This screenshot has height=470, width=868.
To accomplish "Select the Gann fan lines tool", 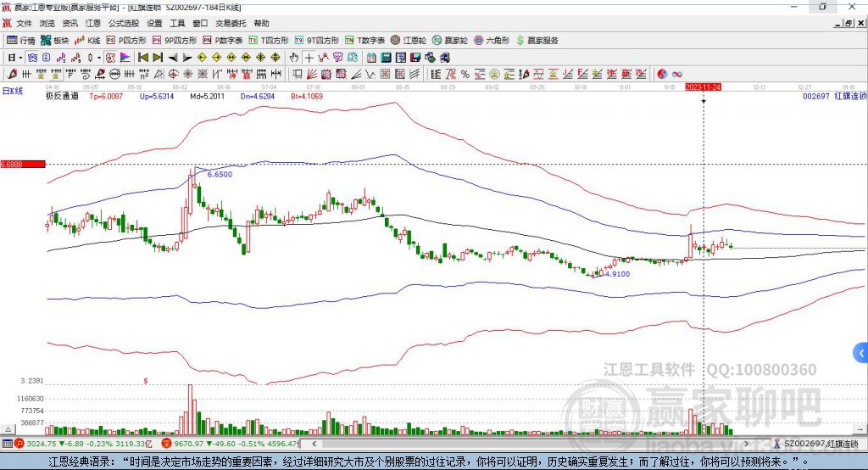I will pyautogui.click(x=312, y=75).
